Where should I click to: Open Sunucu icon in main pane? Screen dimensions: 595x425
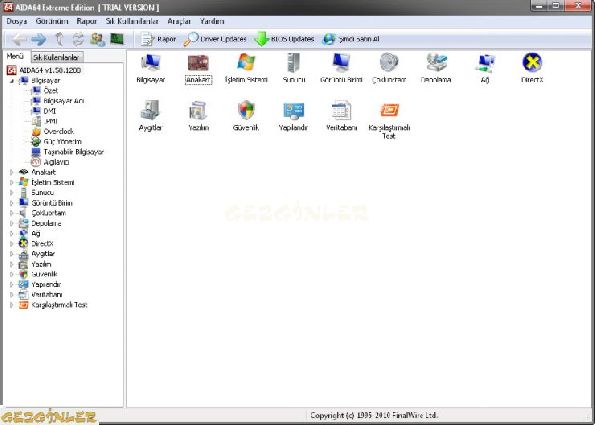click(294, 68)
